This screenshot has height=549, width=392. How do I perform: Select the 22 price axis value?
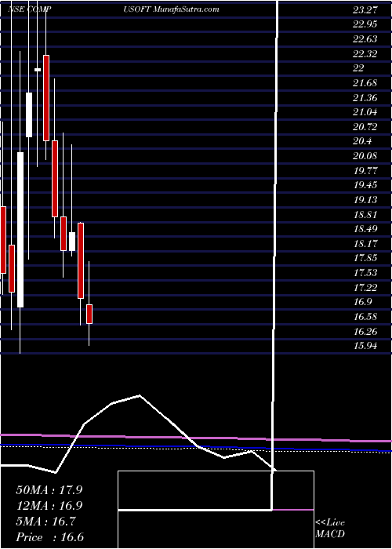[359, 68]
